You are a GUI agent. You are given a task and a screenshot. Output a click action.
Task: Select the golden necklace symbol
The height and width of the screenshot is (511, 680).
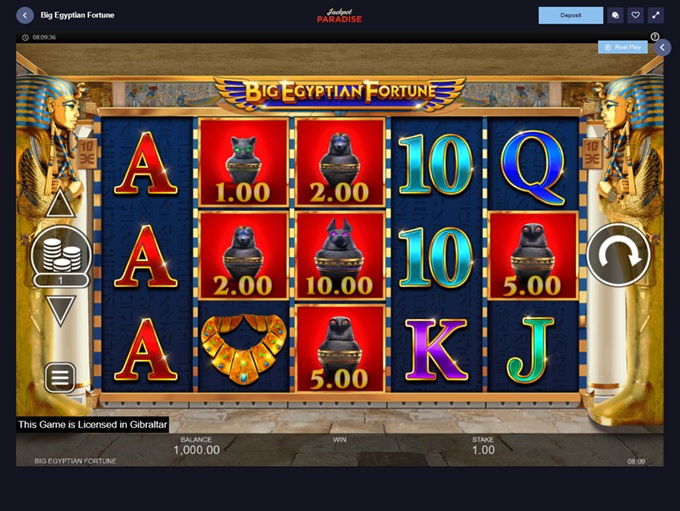(243, 348)
